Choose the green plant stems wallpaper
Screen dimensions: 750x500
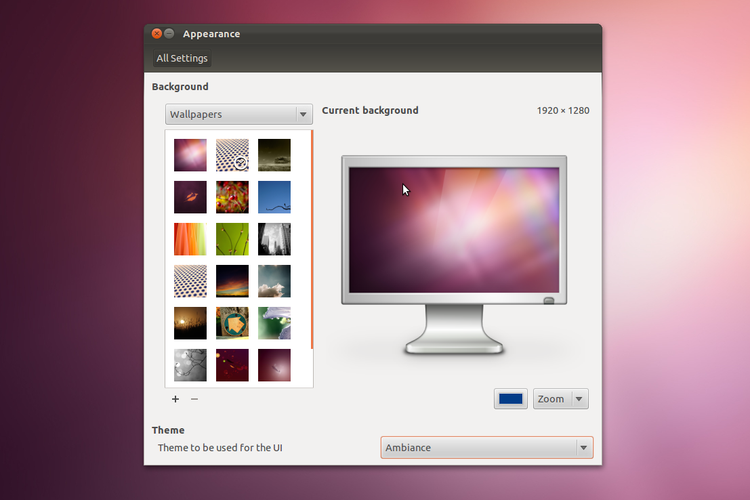(232, 239)
